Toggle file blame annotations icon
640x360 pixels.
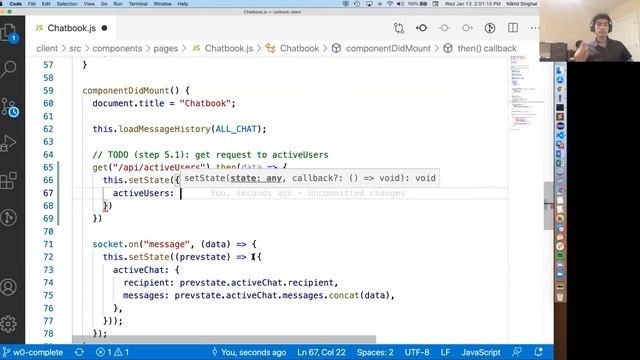[490, 28]
